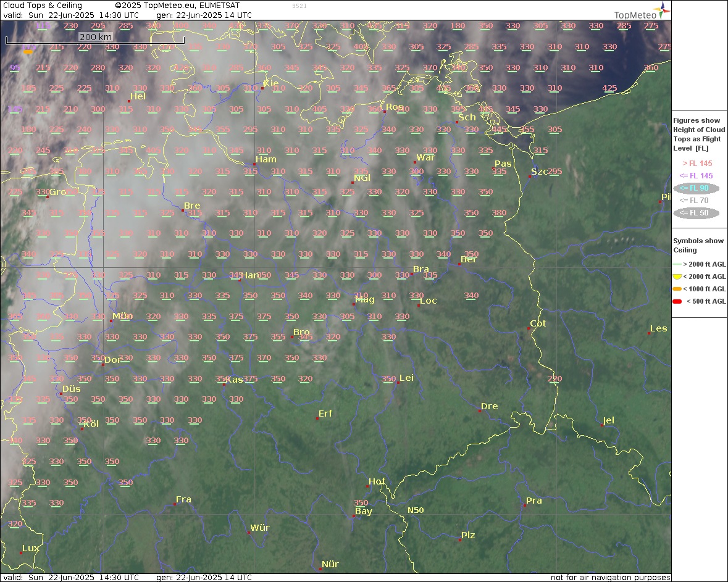Click the orange ceiling marker under 175

(28, 52)
